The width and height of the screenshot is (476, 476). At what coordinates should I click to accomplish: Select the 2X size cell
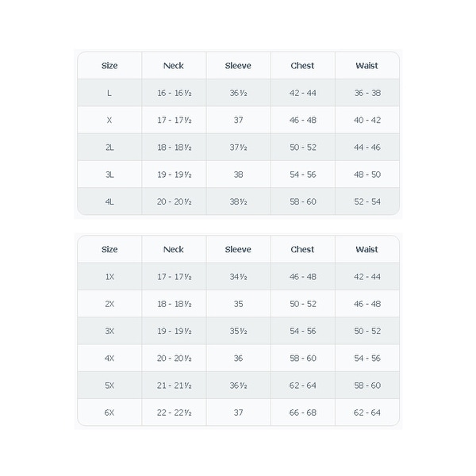[109, 304]
